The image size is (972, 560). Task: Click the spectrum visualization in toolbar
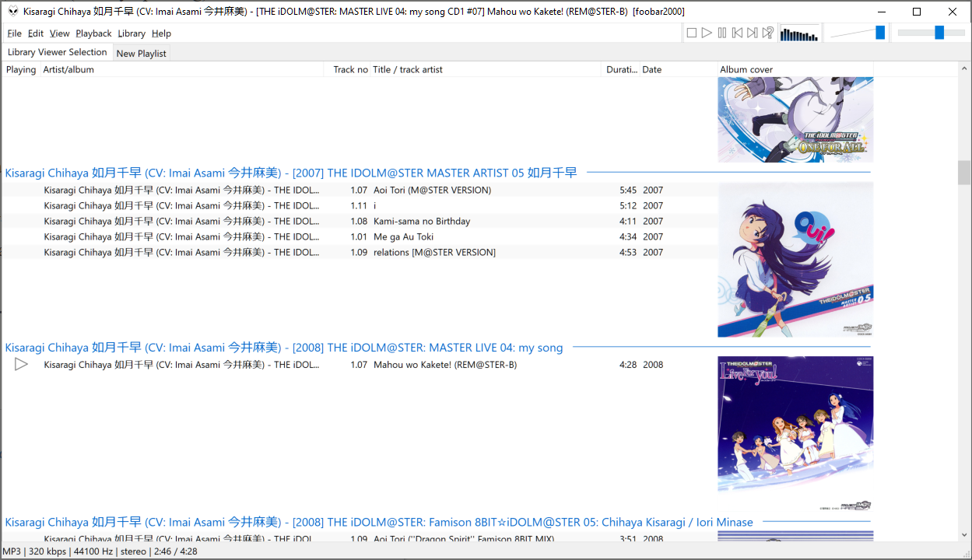click(x=799, y=33)
